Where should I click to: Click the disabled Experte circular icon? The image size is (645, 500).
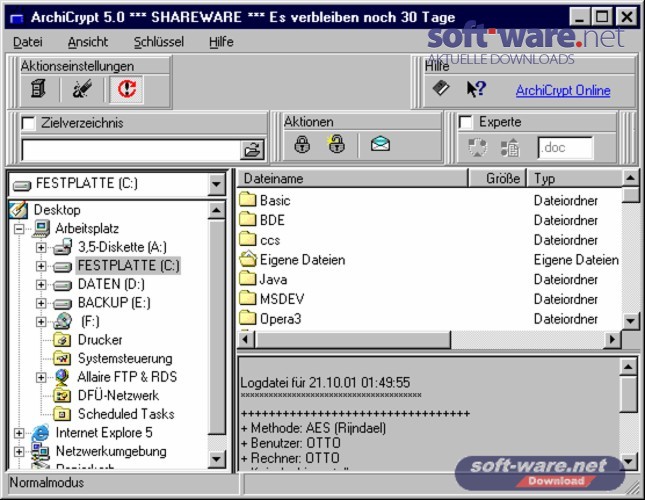[x=477, y=147]
